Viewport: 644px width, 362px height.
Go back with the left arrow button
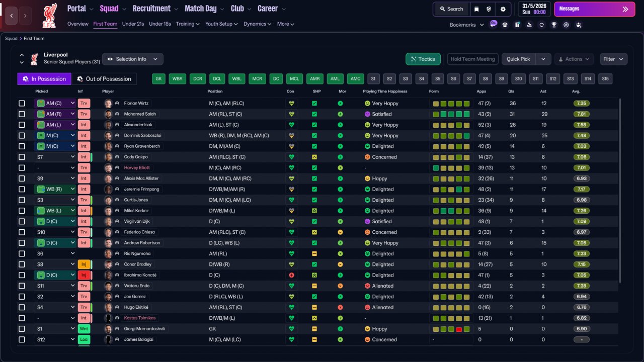[x=12, y=16]
